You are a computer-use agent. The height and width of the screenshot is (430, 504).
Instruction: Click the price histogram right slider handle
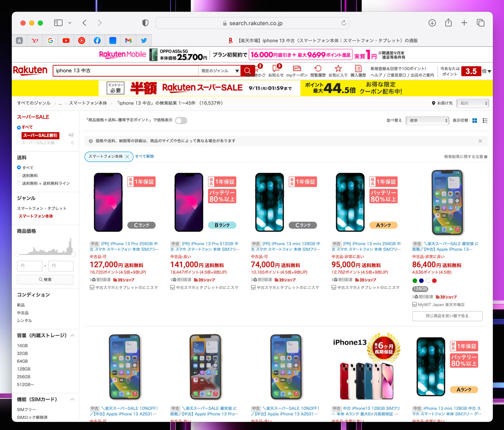point(74,255)
